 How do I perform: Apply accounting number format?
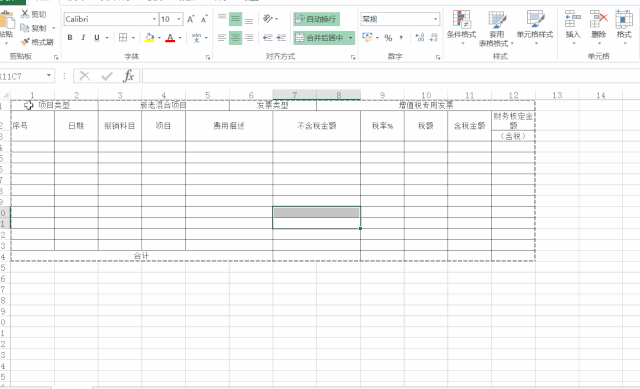point(367,38)
